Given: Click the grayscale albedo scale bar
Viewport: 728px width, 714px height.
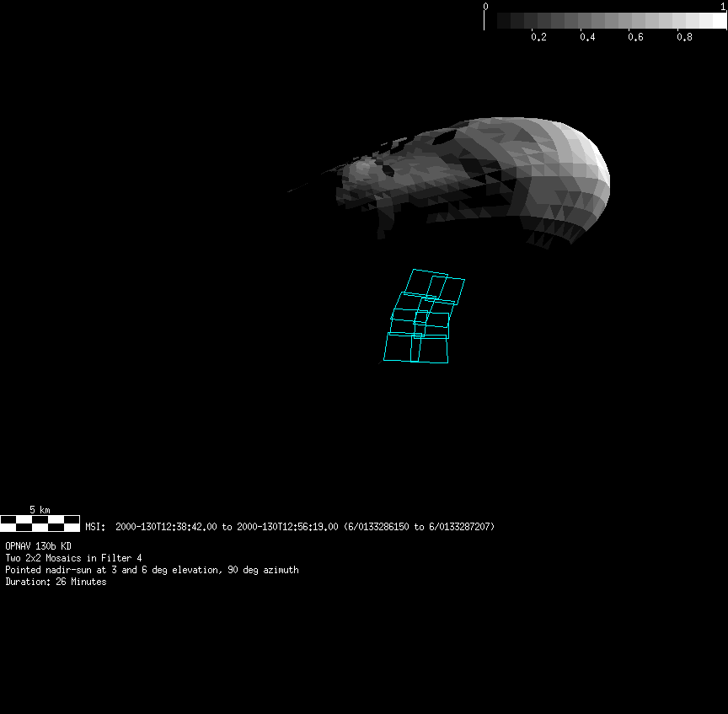Looking at the screenshot, I should pos(606,20).
